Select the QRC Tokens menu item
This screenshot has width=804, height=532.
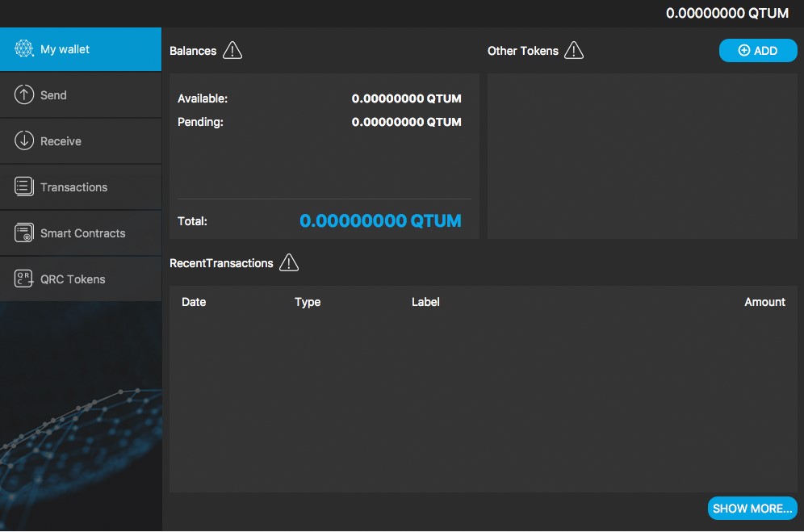pos(81,279)
